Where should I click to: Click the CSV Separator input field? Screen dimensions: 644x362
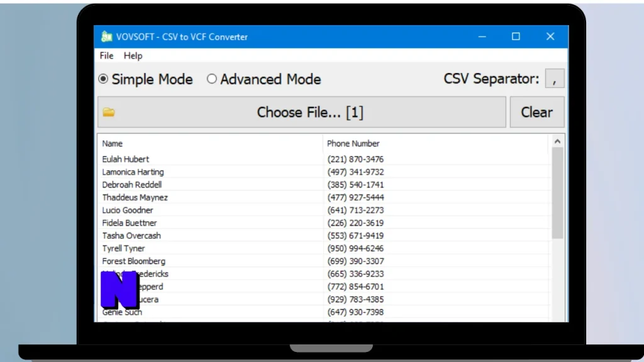click(x=555, y=79)
